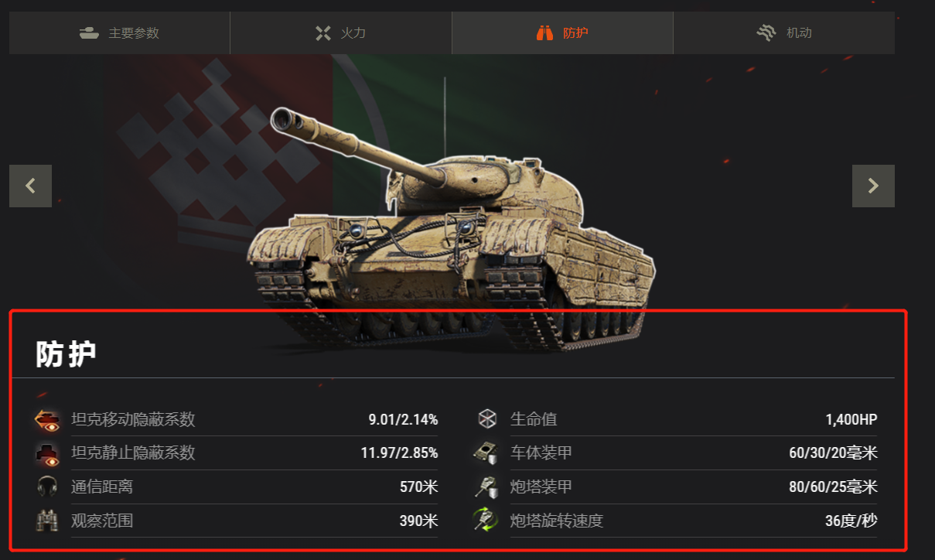Click the hit points cube icon

[486, 419]
